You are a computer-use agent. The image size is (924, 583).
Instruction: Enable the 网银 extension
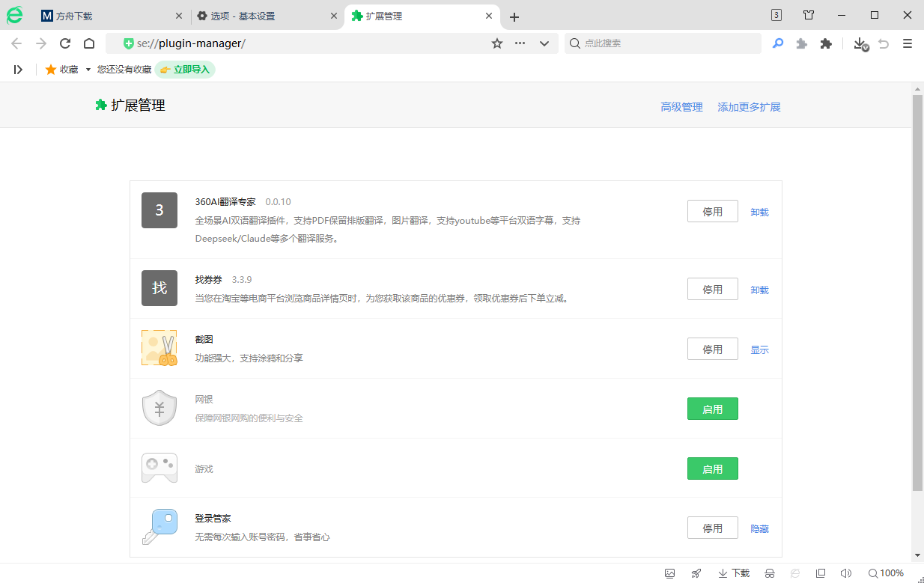pos(712,409)
